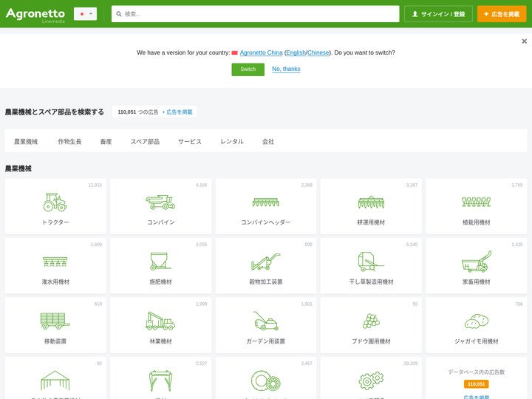Image resolution: width=532 pixels, height=399 pixels.
Task: Open the gears spare parts icon
Action: pyautogui.click(x=371, y=381)
